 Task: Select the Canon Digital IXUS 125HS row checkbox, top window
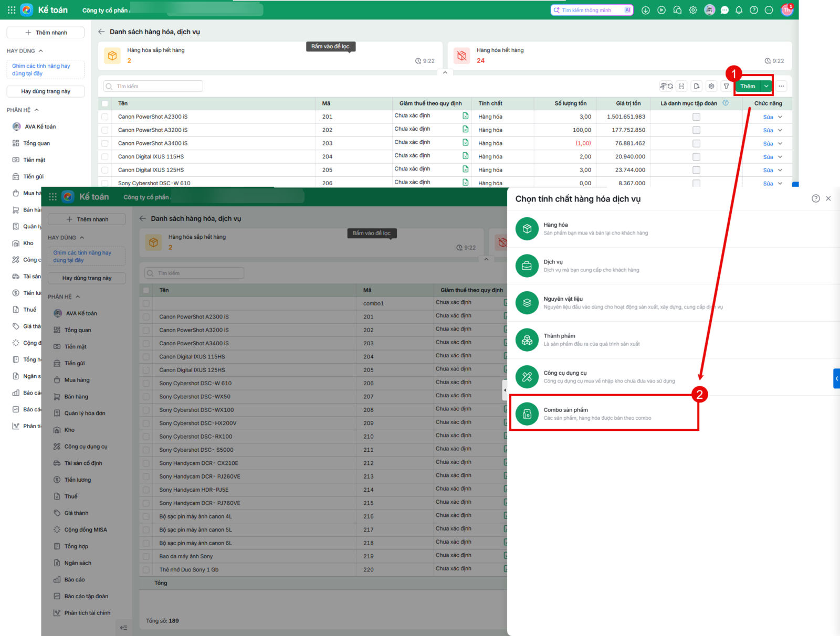105,170
